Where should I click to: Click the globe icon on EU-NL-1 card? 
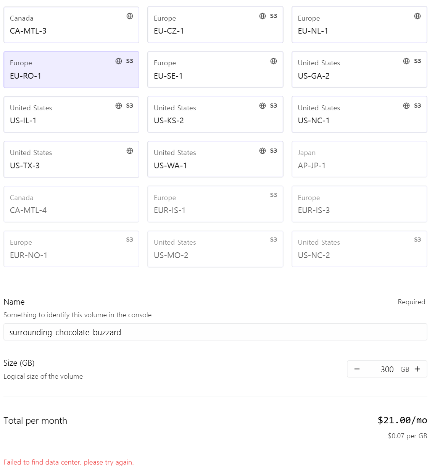[x=417, y=16]
